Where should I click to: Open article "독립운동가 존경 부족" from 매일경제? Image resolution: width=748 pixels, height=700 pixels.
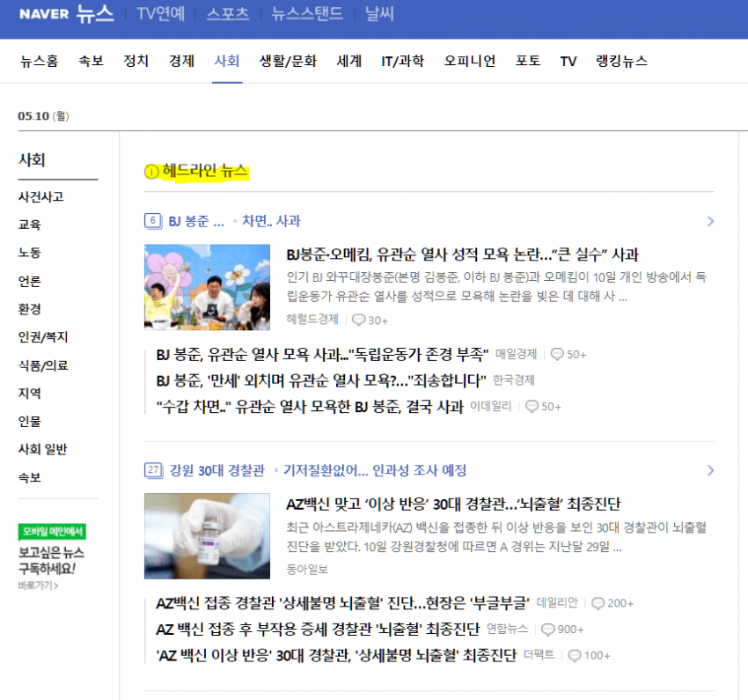click(x=322, y=355)
